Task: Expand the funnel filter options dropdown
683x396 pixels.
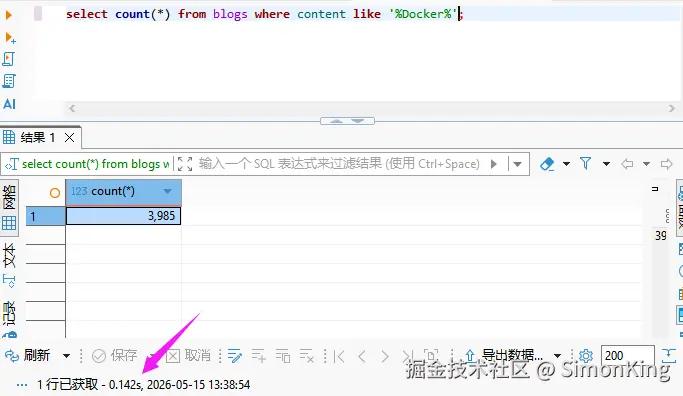Action: point(606,164)
